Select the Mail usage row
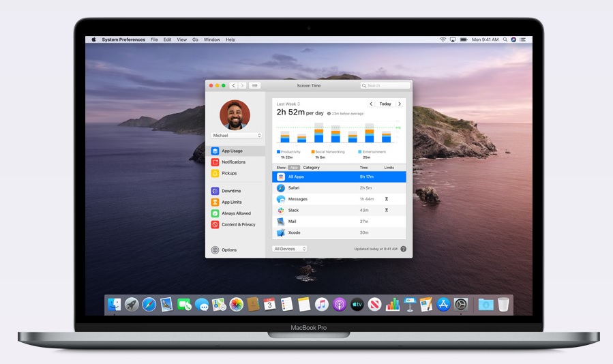Screen dimensions: 613x364 pyautogui.click(x=339, y=222)
